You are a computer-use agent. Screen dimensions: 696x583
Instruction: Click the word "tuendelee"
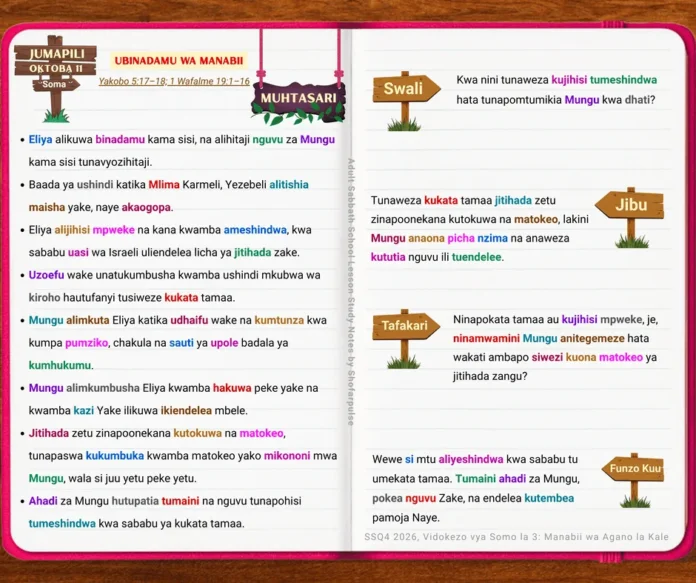[477, 257]
